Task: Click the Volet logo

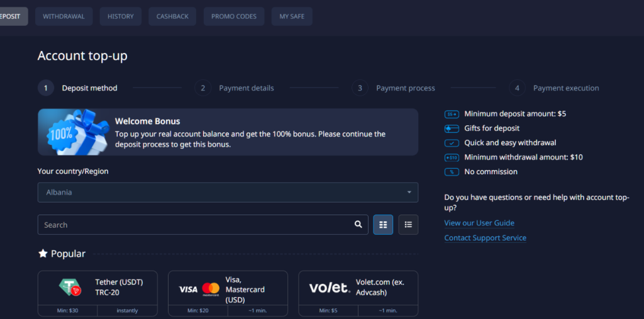Action: point(330,288)
